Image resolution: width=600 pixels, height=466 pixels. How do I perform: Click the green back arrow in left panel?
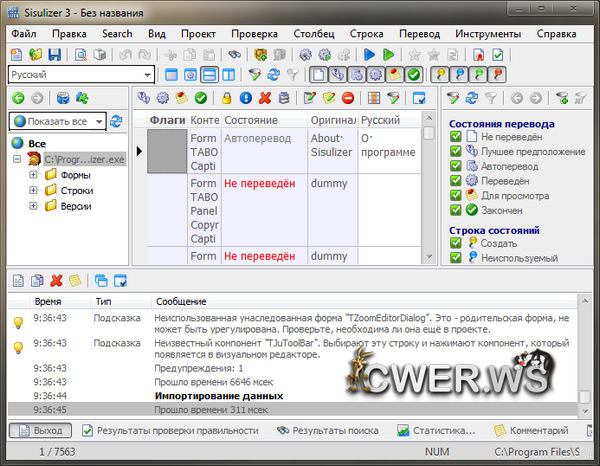tap(18, 97)
